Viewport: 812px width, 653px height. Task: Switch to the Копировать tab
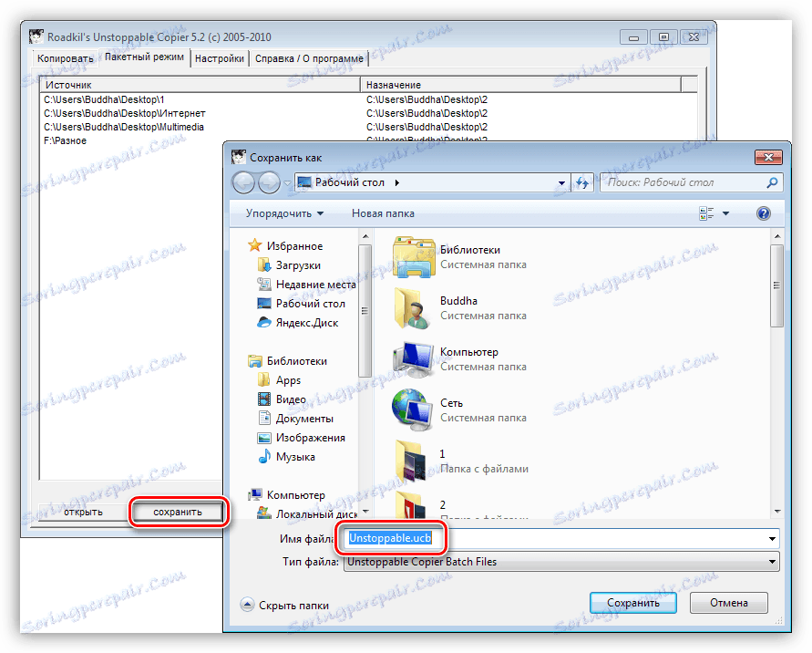pos(66,58)
